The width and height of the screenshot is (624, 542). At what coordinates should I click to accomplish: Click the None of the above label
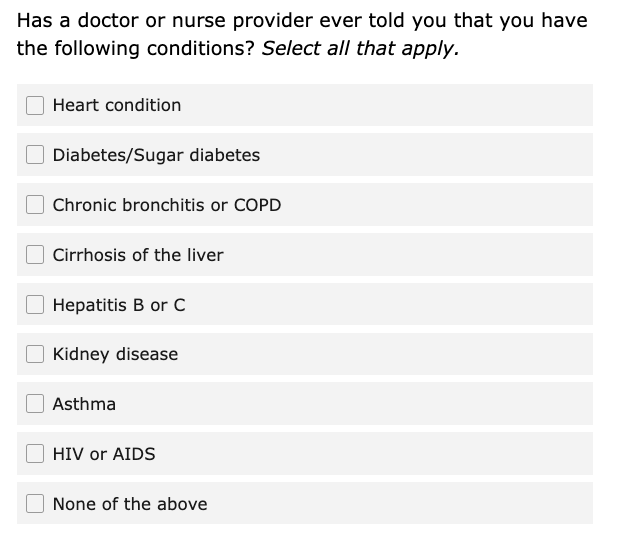[x=130, y=504]
